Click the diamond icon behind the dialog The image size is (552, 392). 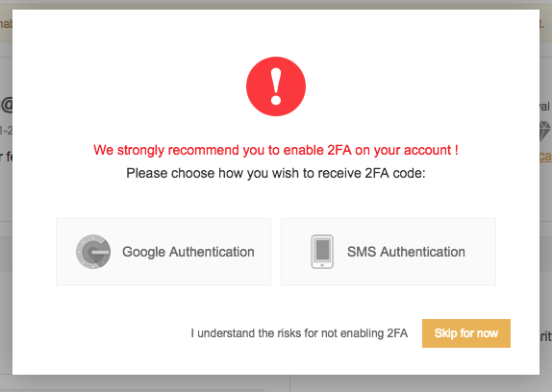click(x=545, y=131)
